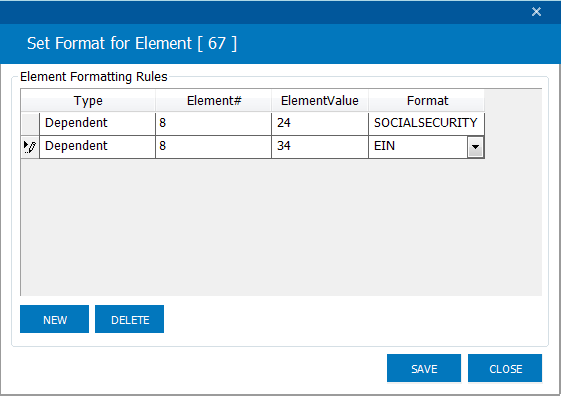Click the EIN format cell text

(384, 146)
